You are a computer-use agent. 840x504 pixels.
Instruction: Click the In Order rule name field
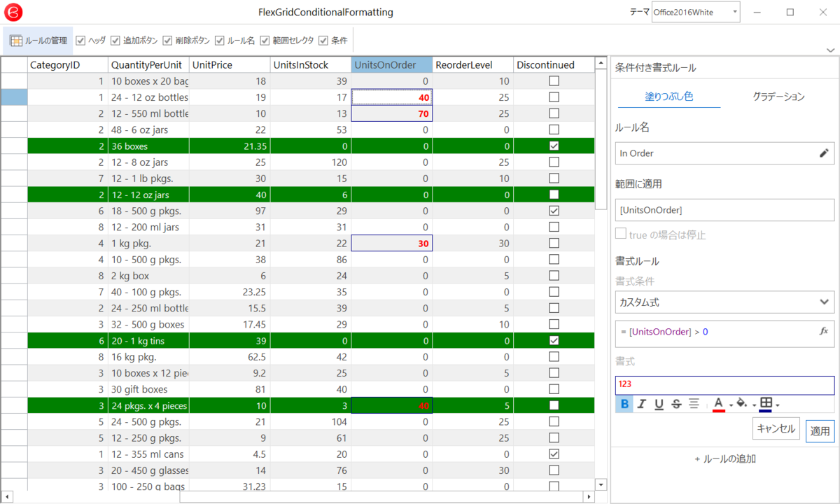(x=724, y=153)
